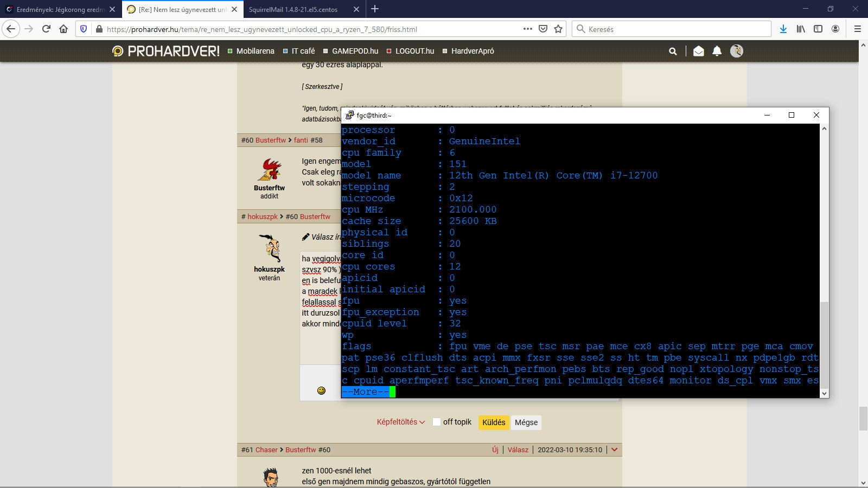Screen dimensions: 868x488
Task: Reload the current page
Action: [46, 29]
